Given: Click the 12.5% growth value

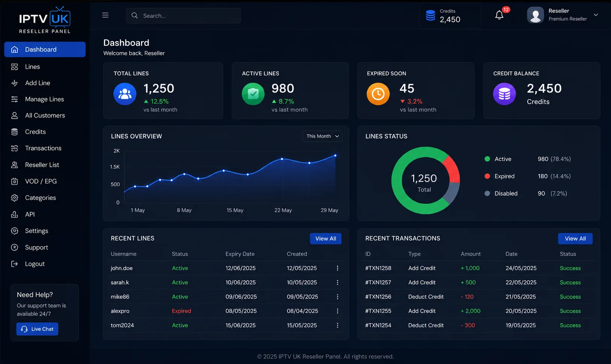Looking at the screenshot, I should (x=159, y=102).
